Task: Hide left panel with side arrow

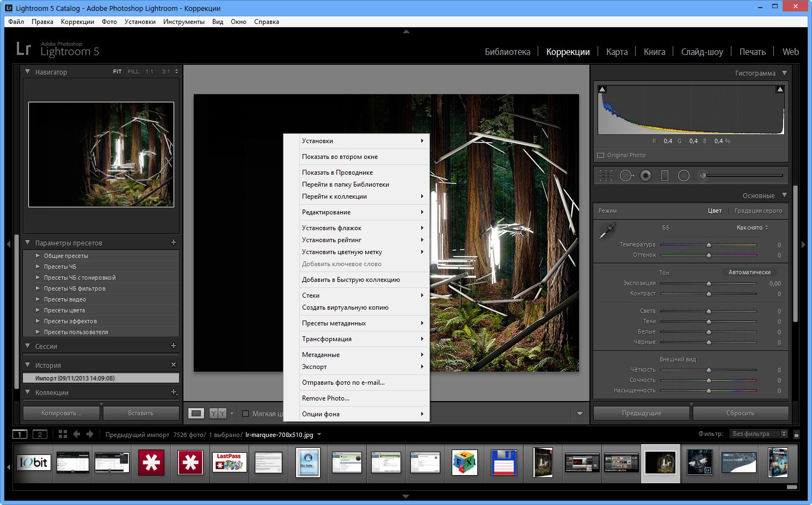Action: (x=8, y=244)
